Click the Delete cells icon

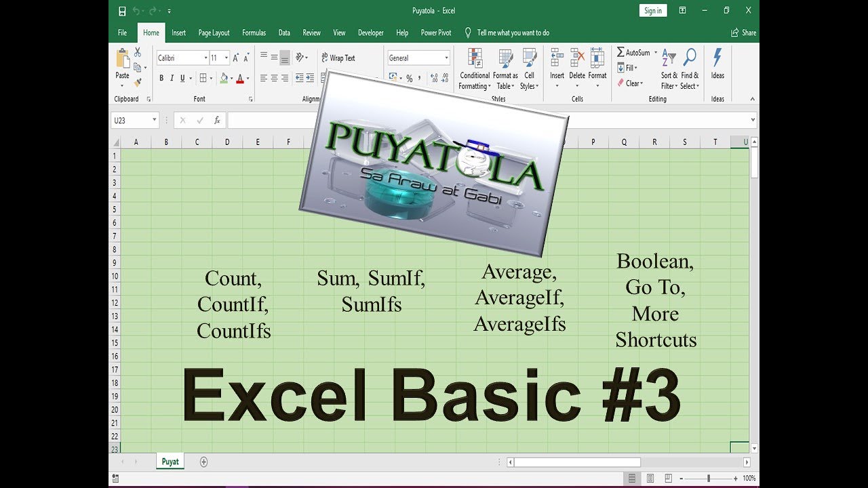tap(577, 57)
